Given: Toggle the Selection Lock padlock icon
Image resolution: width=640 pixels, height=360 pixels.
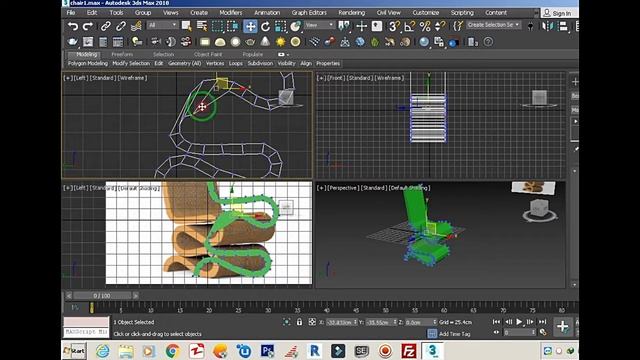Looking at the screenshot, I should (299, 322).
